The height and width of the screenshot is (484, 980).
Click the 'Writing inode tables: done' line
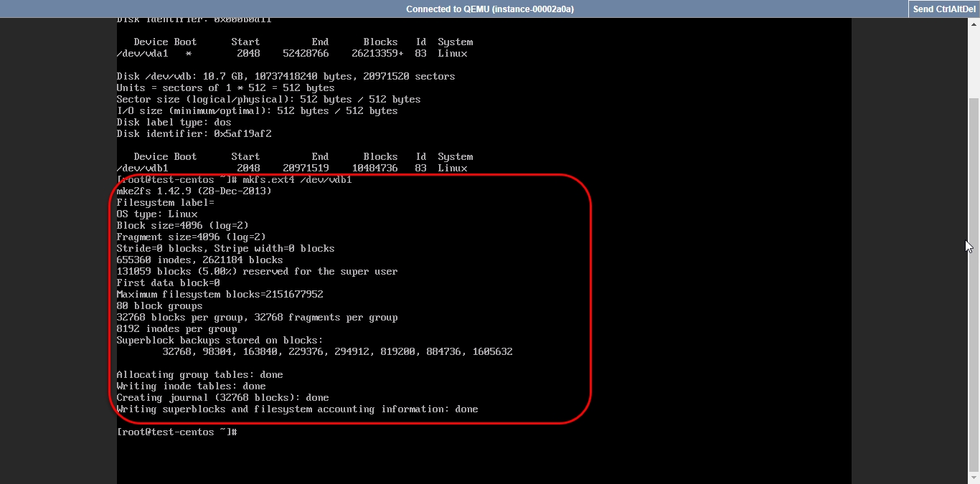click(x=191, y=386)
